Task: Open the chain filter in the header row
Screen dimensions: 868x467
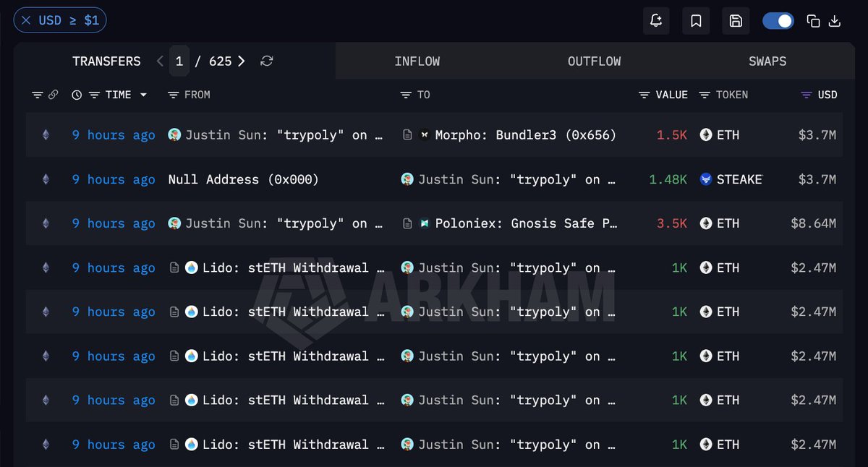Action: [38, 95]
